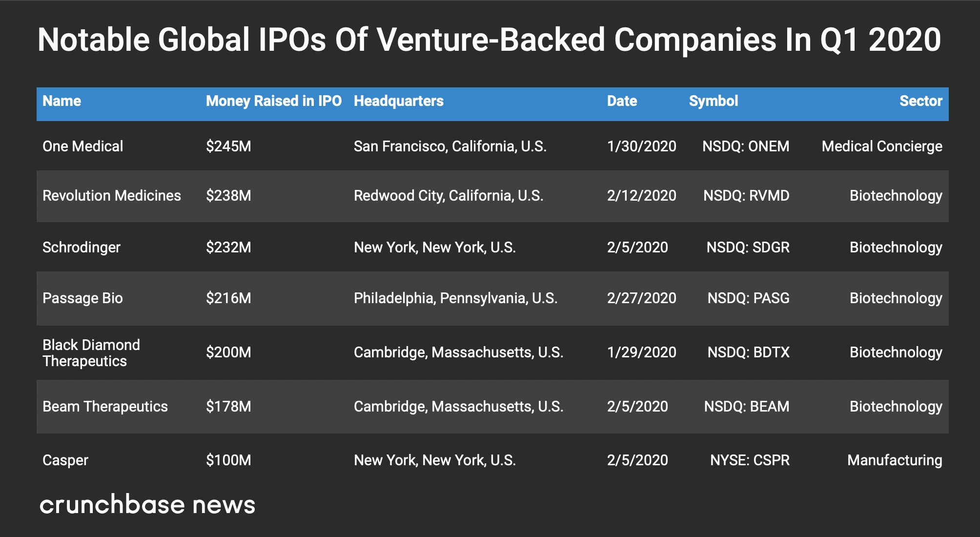Viewport: 980px width, 537px height.
Task: Click Passage Bio row name
Action: tap(82, 298)
